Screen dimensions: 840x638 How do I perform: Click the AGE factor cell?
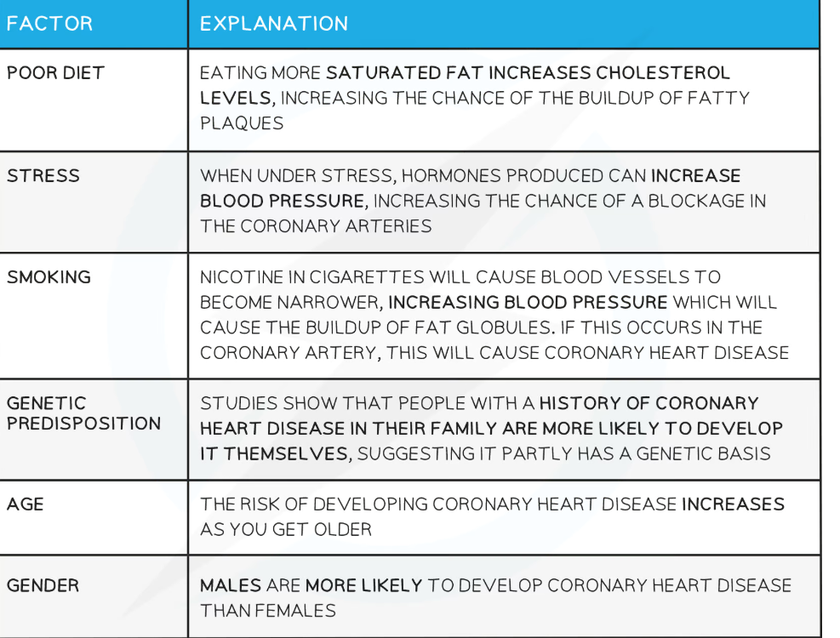point(26,504)
